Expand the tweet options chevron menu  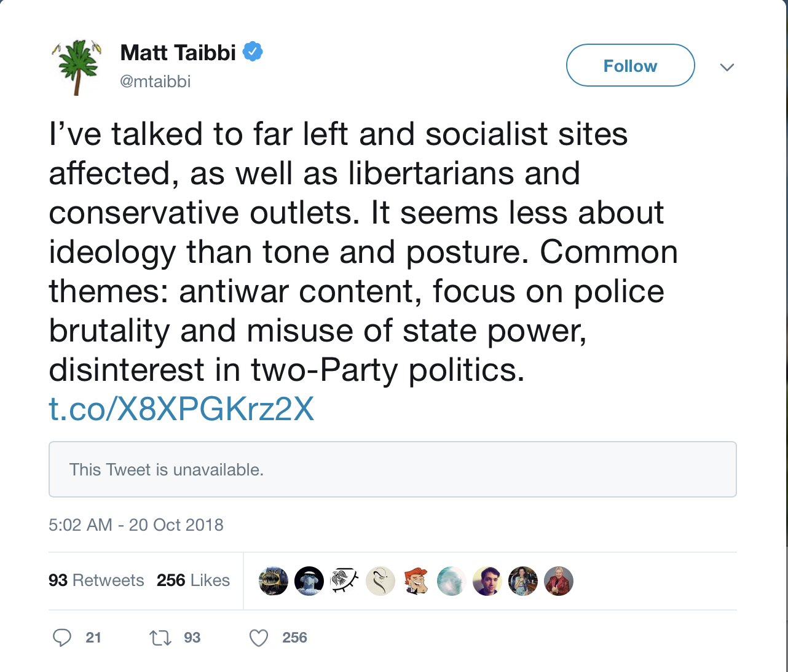click(x=727, y=67)
